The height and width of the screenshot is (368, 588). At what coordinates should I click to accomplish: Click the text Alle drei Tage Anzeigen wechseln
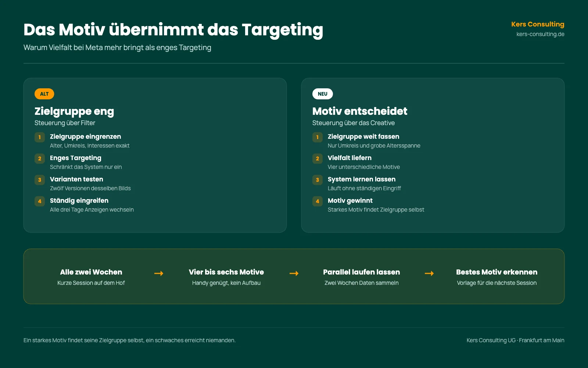(x=92, y=210)
